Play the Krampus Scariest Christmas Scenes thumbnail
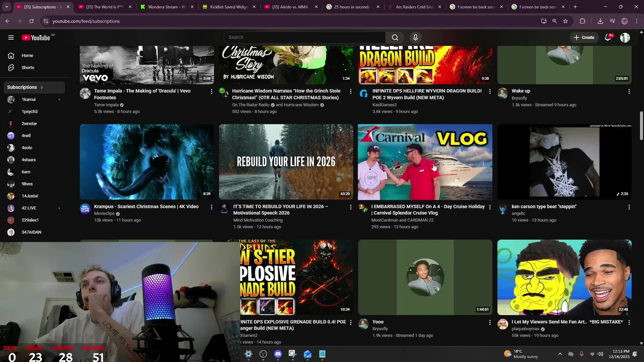644x362 pixels. point(147,162)
